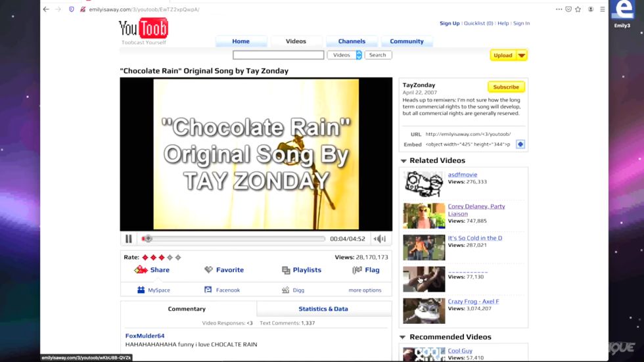This screenshot has height=362, width=644.
Task: Open the browser hamburger menu
Action: point(602,9)
